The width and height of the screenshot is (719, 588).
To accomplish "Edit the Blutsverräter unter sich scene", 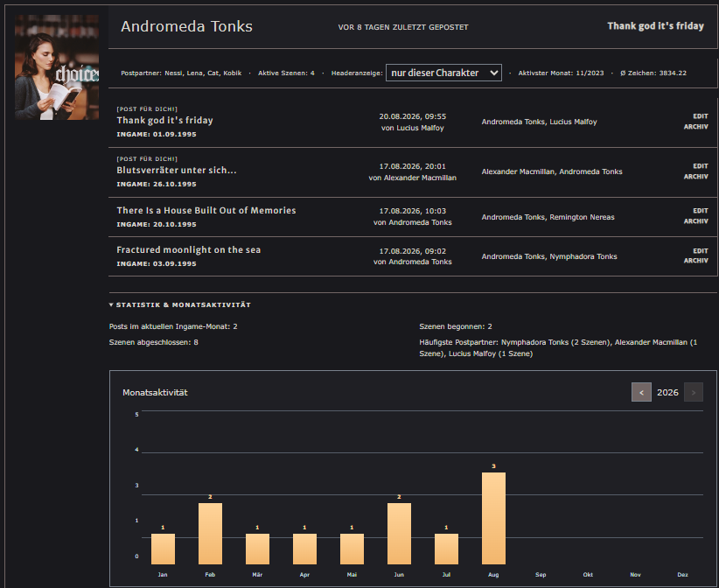I will point(701,166).
